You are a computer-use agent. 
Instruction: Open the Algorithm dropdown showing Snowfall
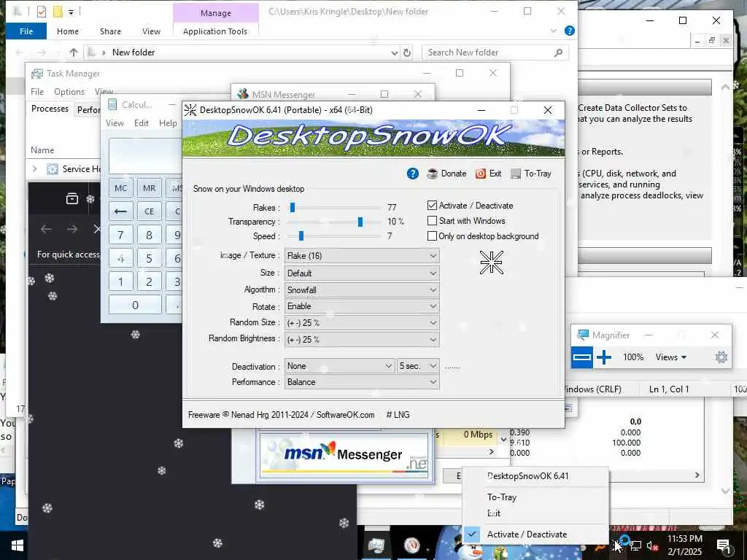[362, 290]
